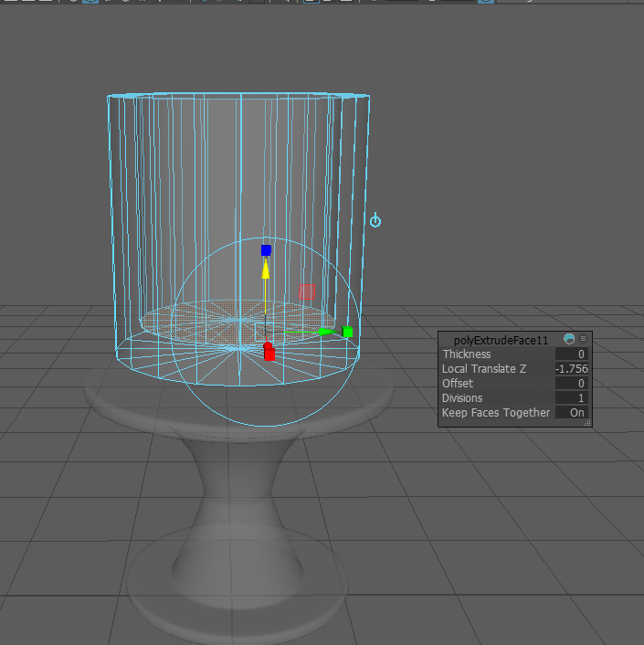Select the red plane handle square

[307, 291]
